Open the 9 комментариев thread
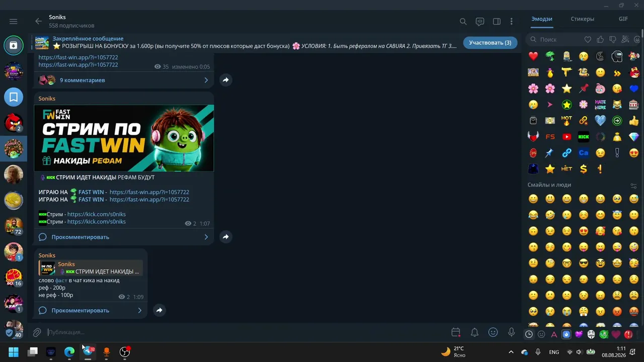 click(124, 80)
